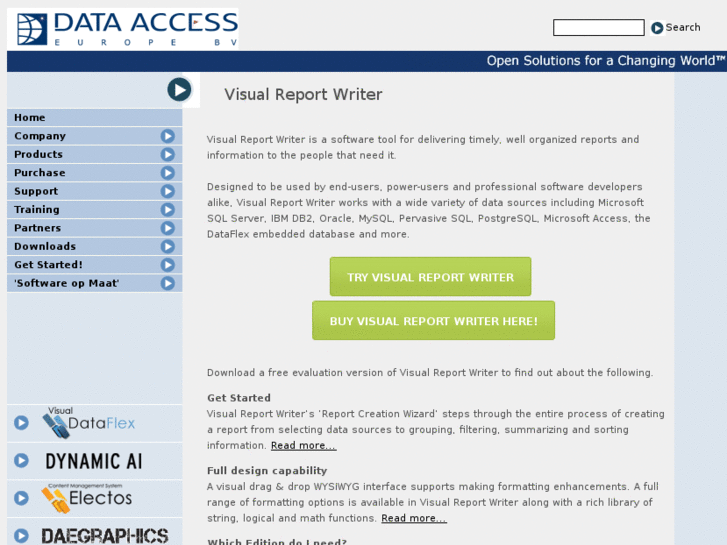Click the Visual Report Writer page heading
Image resolution: width=727 pixels, height=545 pixels.
pyautogui.click(x=303, y=95)
